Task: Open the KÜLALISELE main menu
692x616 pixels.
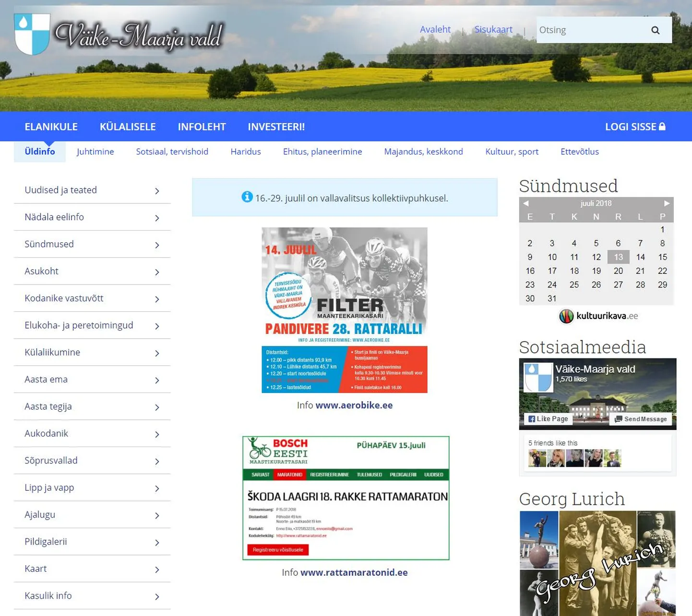Action: click(x=128, y=127)
